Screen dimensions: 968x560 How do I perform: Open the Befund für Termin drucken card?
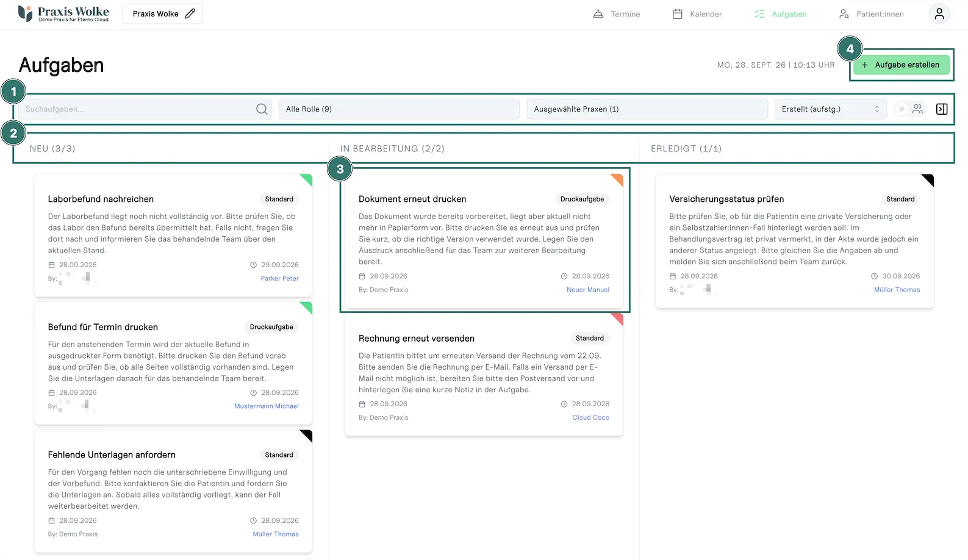[173, 363]
